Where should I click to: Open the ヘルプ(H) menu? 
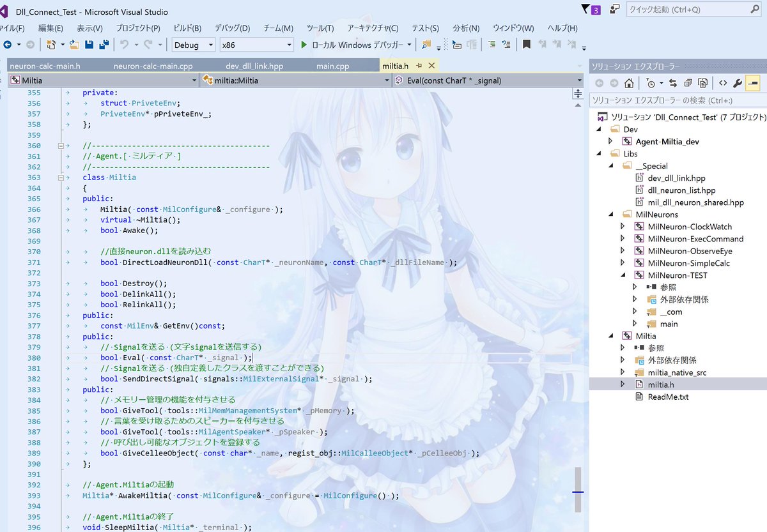click(x=562, y=28)
